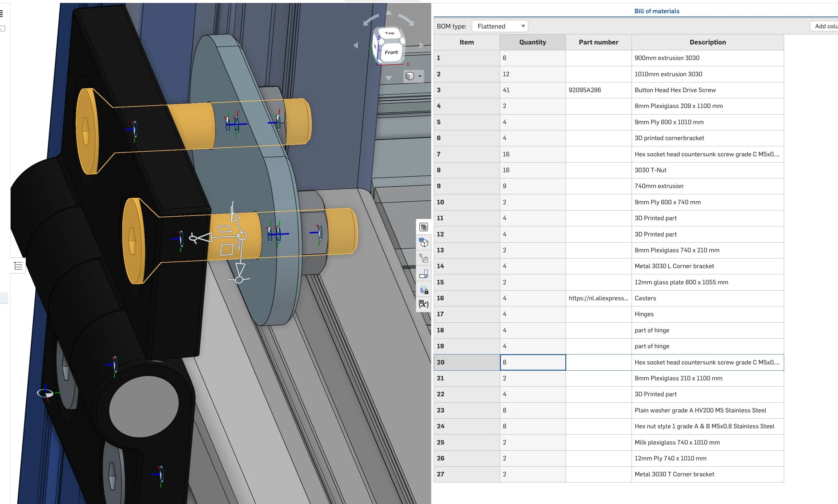Open the Variable table (x) icon
The height and width of the screenshot is (504, 838).
[424, 304]
